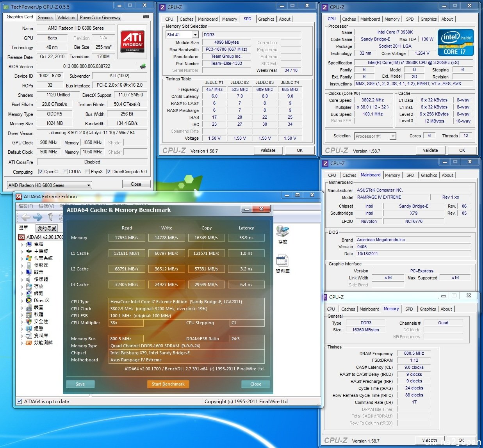Click the 伺服器 server tower icon in tree
Image resolution: width=483 pixels, height=448 pixels.
[x=29, y=265]
